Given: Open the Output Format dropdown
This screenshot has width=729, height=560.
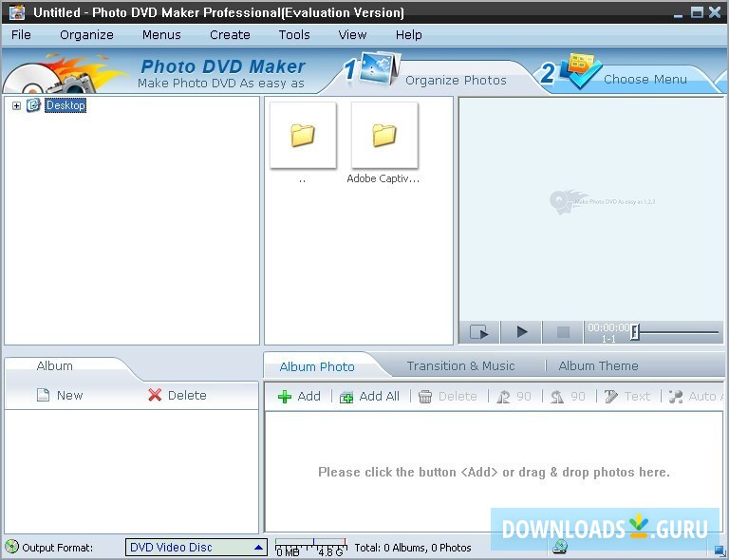Looking at the screenshot, I should 196,548.
